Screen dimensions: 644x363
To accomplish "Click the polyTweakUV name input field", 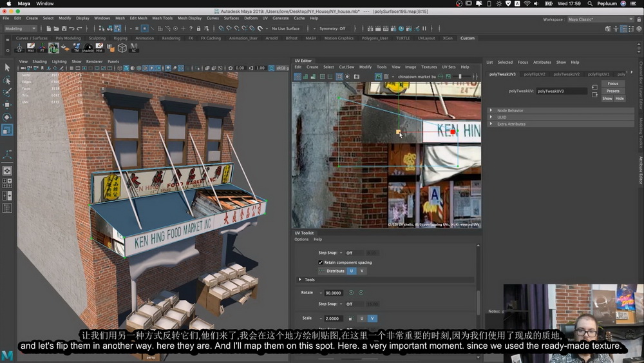I will (x=561, y=91).
